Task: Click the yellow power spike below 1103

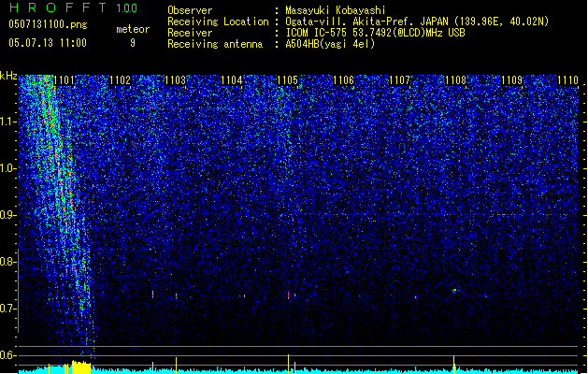Action: [176, 365]
